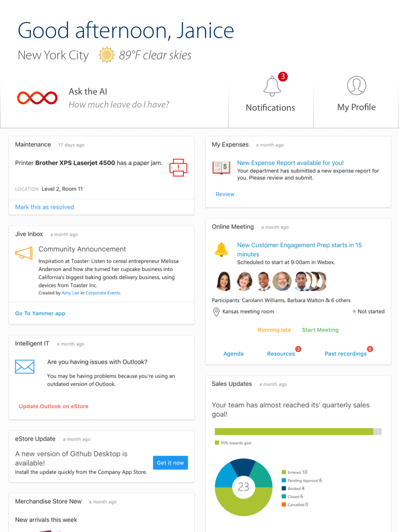Click the printer paper jam icon
Viewport: 399px width, 532px height.
pos(178,167)
